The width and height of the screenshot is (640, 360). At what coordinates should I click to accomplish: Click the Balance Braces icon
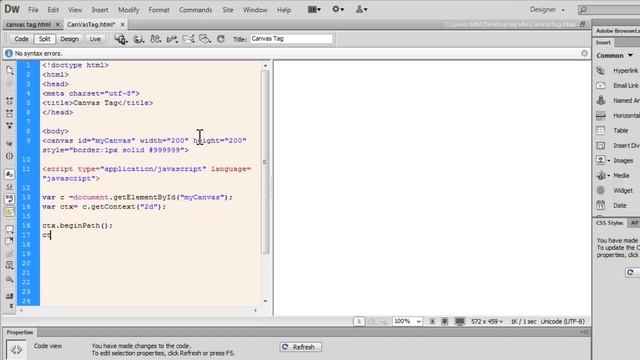9,156
